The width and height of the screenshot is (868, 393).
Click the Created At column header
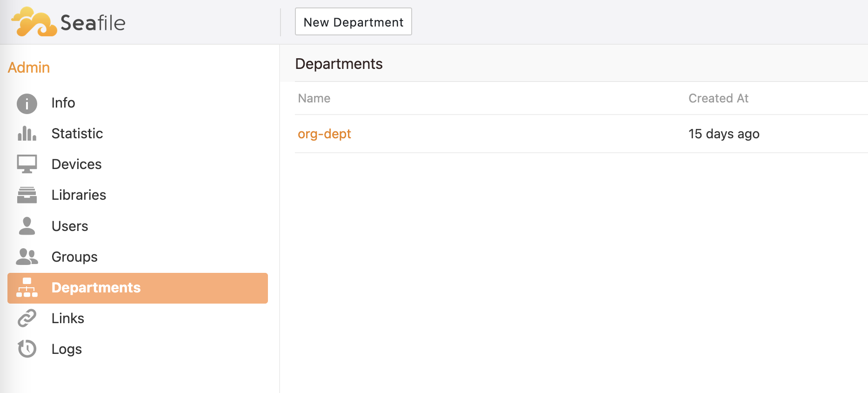(718, 98)
